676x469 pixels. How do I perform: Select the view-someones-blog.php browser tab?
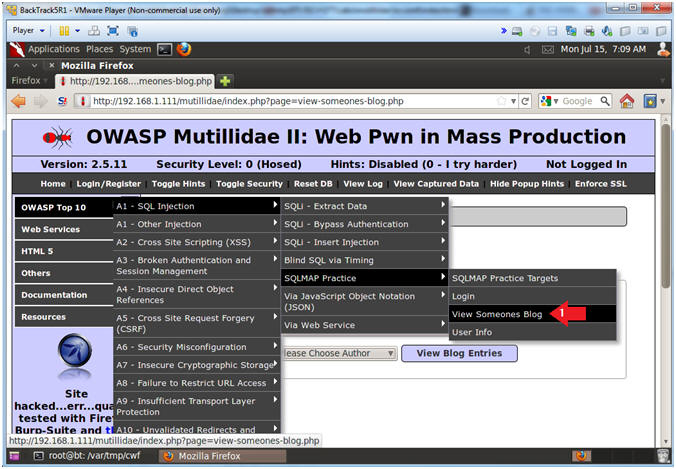tap(135, 81)
